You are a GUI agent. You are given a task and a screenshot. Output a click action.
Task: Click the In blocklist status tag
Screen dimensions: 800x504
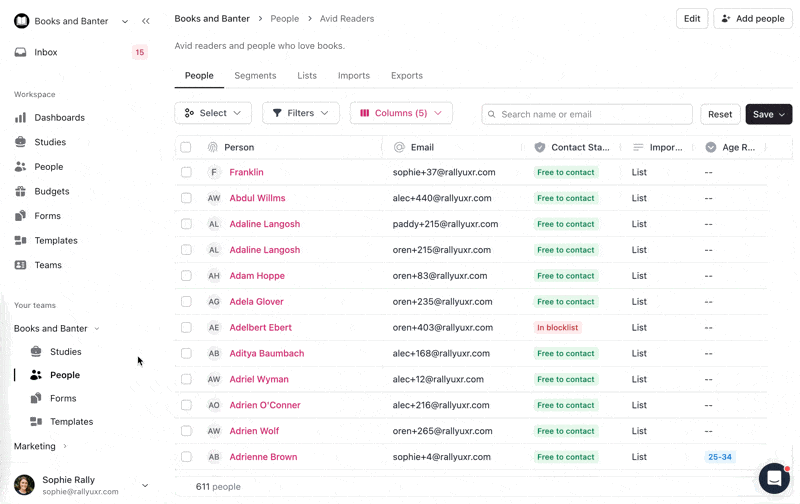[x=557, y=327]
